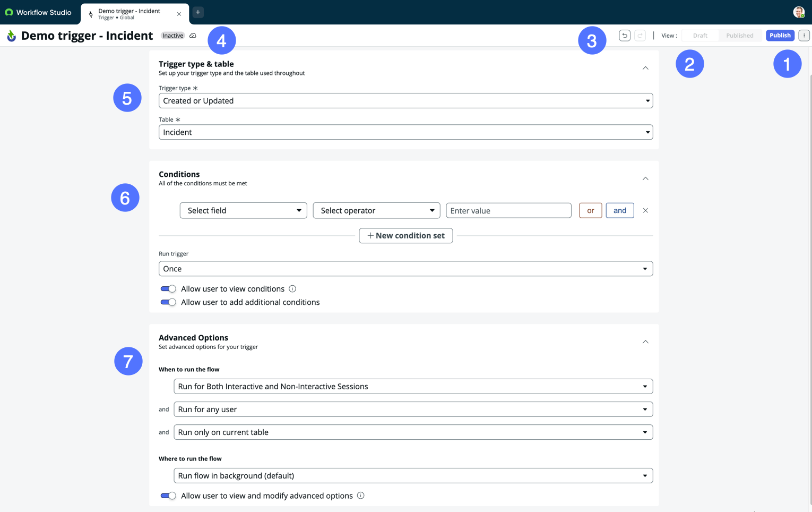The height and width of the screenshot is (512, 812).
Task: Open the Trigger type dropdown
Action: [x=405, y=101]
